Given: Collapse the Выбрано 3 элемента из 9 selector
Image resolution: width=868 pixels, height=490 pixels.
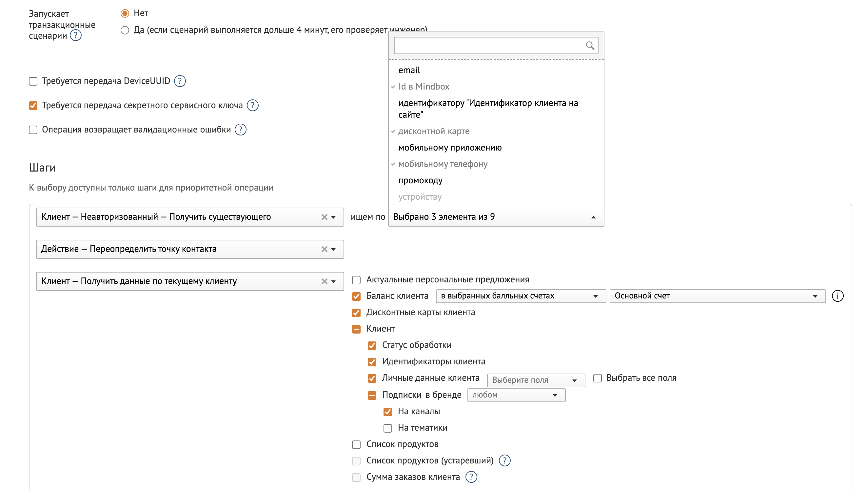Looking at the screenshot, I should coord(496,217).
